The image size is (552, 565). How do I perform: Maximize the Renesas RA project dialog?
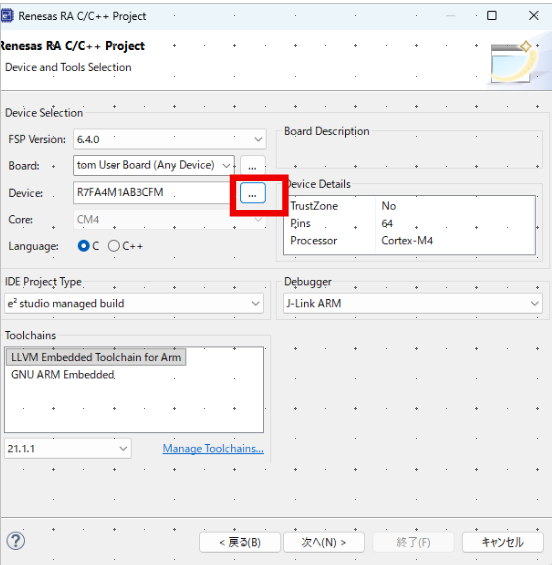click(x=491, y=15)
